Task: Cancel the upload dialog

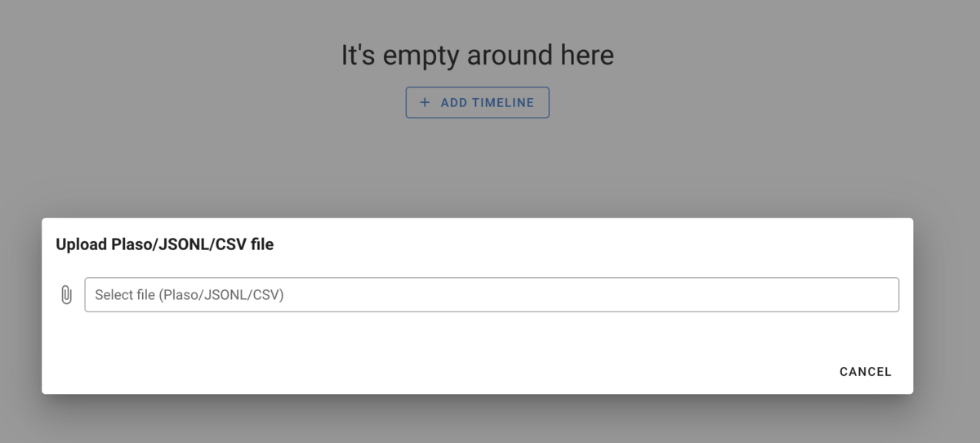Action: 866,372
